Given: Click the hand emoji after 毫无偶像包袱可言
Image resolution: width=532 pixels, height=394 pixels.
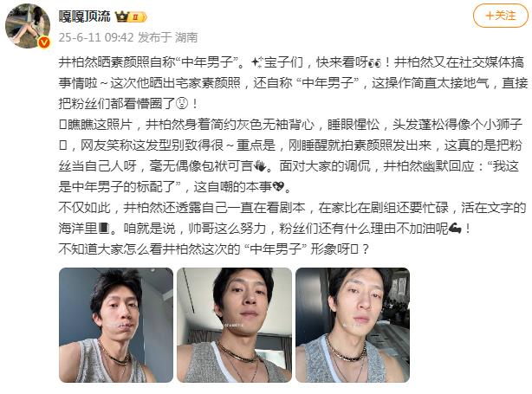Looking at the screenshot, I should point(260,166).
